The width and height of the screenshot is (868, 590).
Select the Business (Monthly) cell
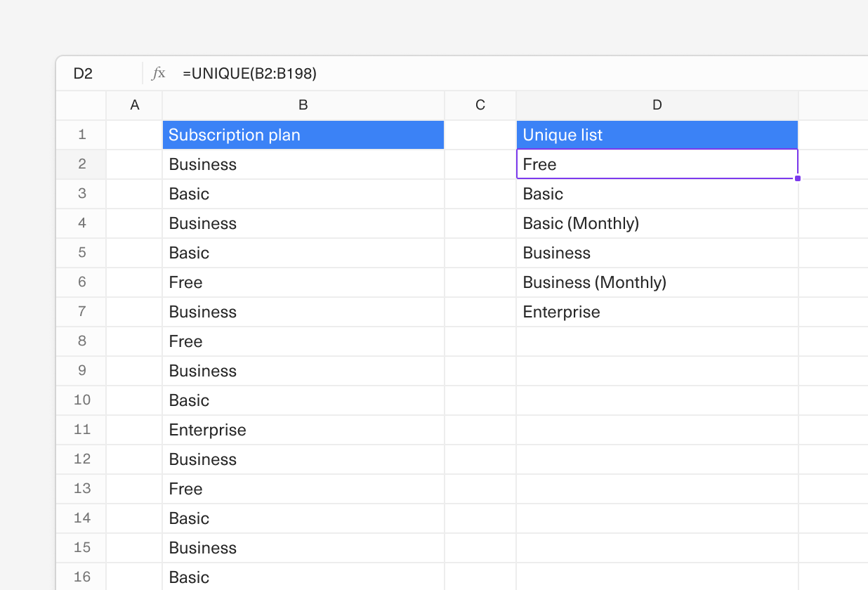pyautogui.click(x=657, y=282)
